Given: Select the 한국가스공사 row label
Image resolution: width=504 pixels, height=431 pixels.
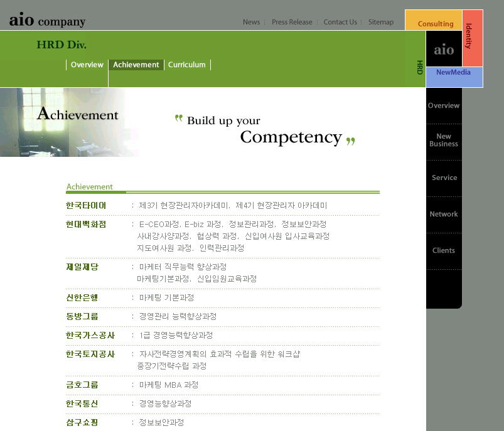Looking at the screenshot, I should [x=90, y=335].
